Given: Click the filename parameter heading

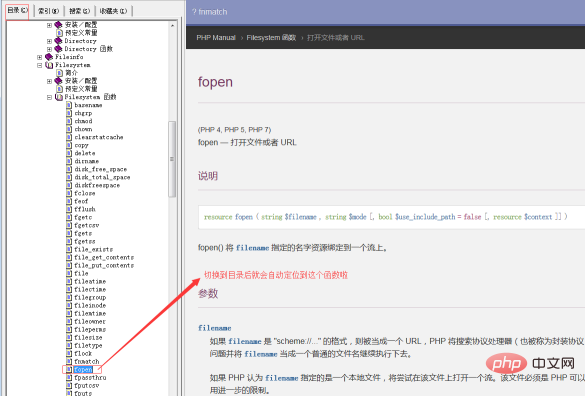Looking at the screenshot, I should pyautogui.click(x=215, y=328).
